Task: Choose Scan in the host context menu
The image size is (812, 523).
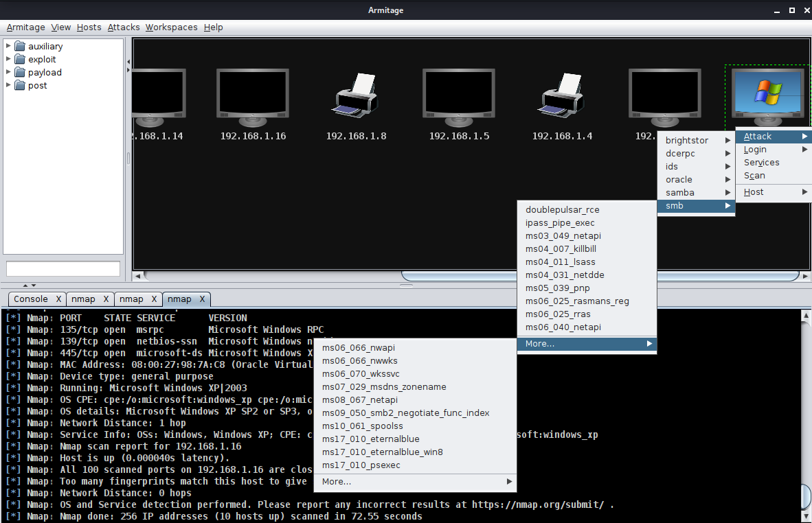Action: point(774,176)
